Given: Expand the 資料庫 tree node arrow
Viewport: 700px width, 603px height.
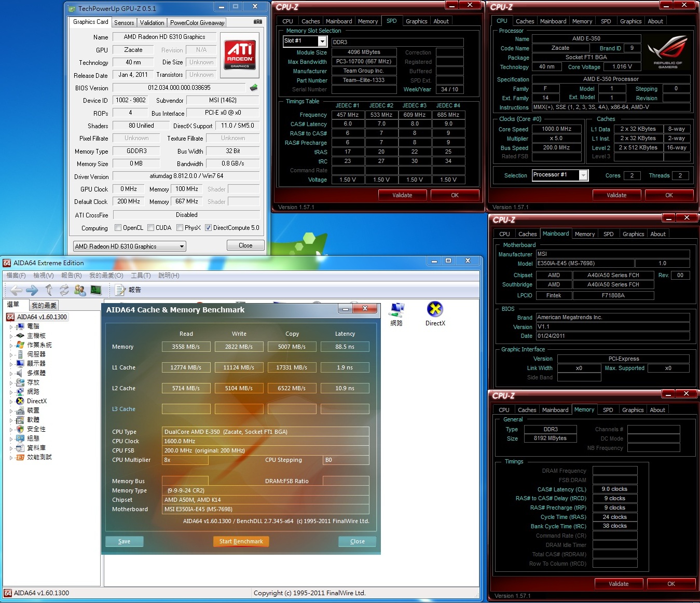Looking at the screenshot, I should pyautogui.click(x=11, y=448).
